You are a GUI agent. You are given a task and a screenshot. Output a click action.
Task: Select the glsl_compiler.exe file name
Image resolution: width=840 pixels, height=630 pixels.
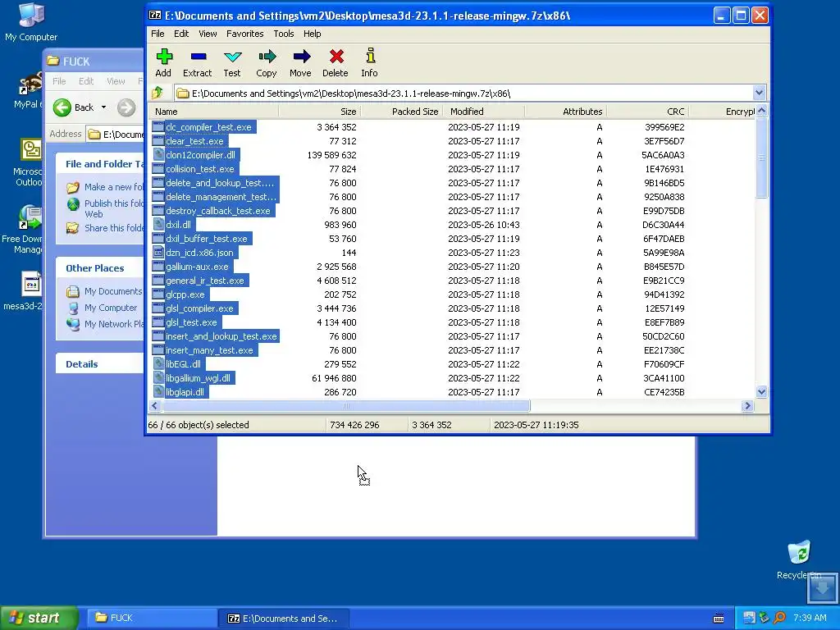200,308
